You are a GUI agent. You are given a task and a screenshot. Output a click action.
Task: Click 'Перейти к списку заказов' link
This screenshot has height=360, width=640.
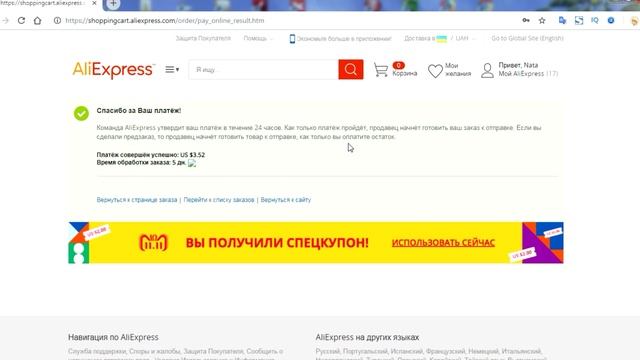pyautogui.click(x=219, y=200)
